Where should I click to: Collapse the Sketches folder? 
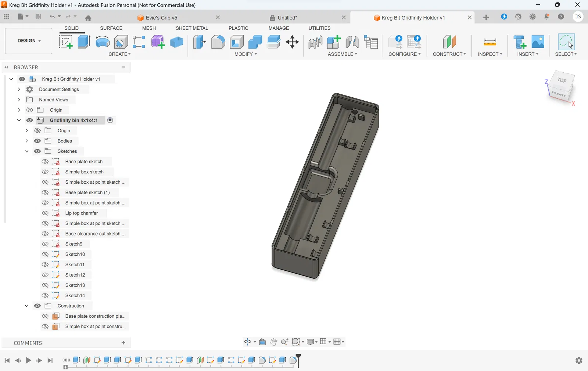26,151
